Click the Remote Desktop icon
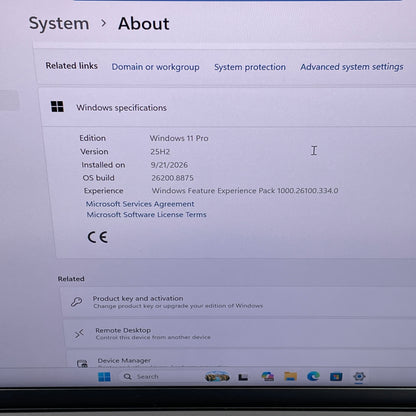Image resolution: width=416 pixels, height=416 pixels. (79, 333)
